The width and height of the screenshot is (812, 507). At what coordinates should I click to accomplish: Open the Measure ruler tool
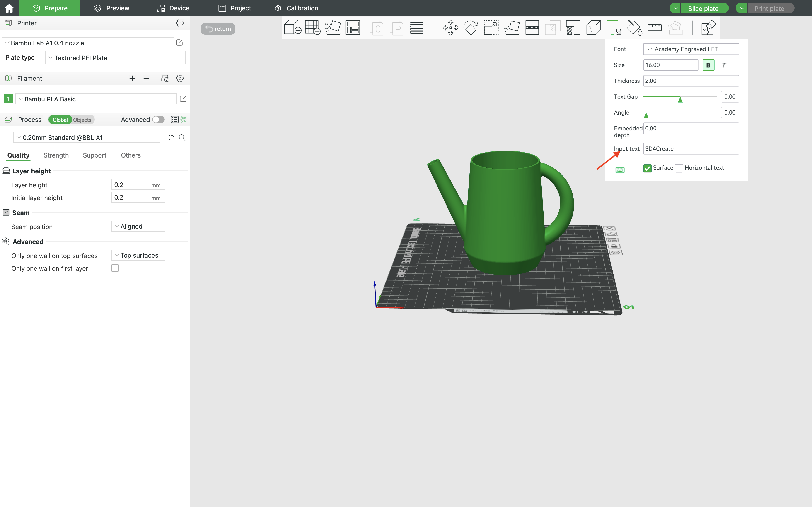pos(654,27)
